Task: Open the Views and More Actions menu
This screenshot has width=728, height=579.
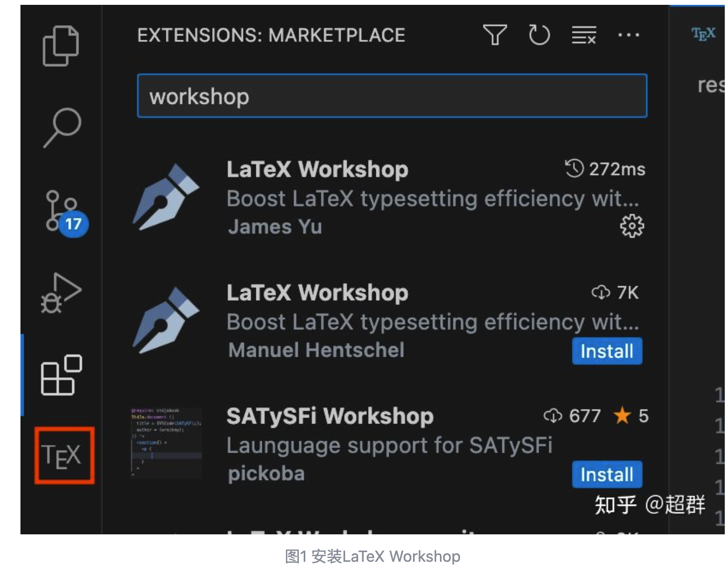Action: click(x=628, y=35)
